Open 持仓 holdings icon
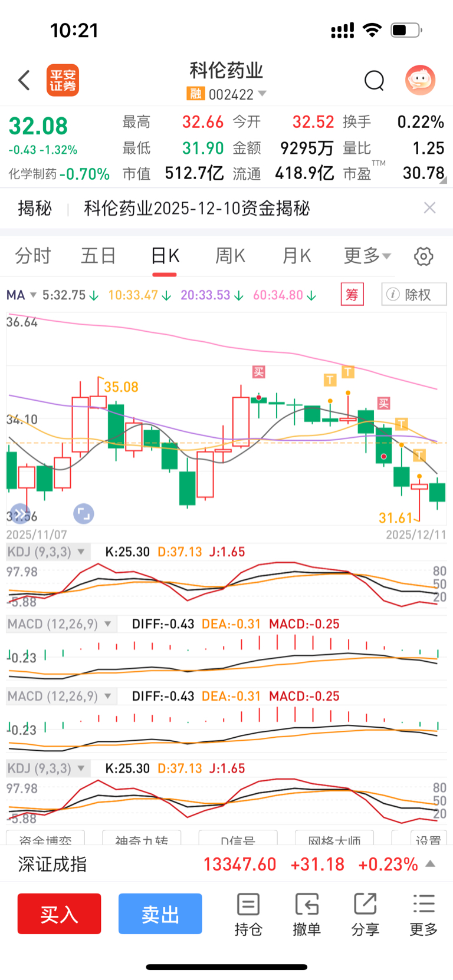Image resolution: width=453 pixels, height=980 pixels. pos(248,915)
